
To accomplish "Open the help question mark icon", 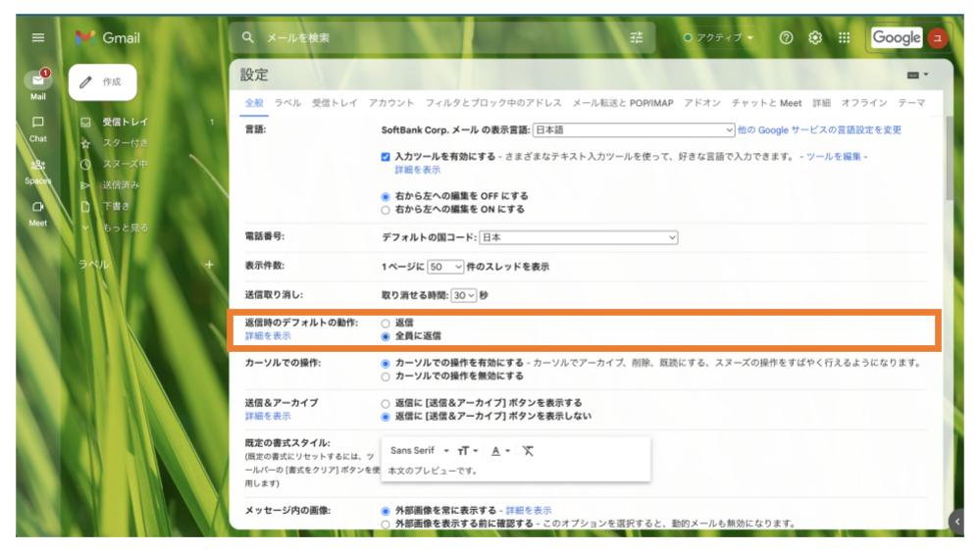I will tap(786, 37).
